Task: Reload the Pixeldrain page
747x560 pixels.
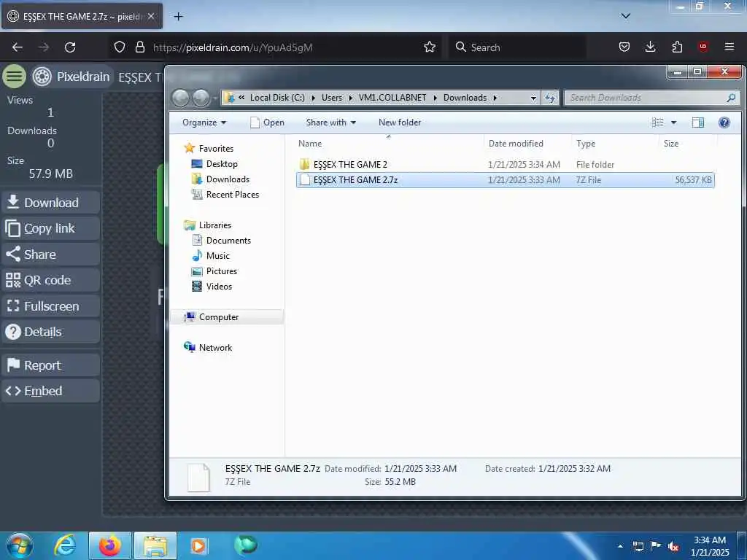Action: point(70,47)
